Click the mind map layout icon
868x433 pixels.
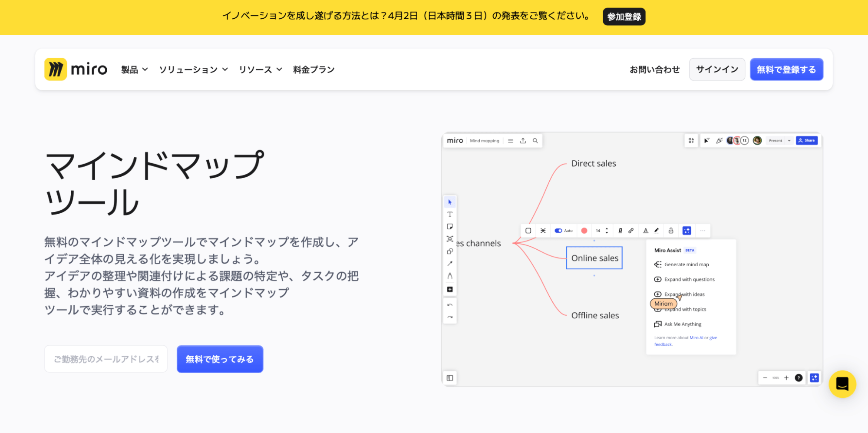(x=543, y=231)
